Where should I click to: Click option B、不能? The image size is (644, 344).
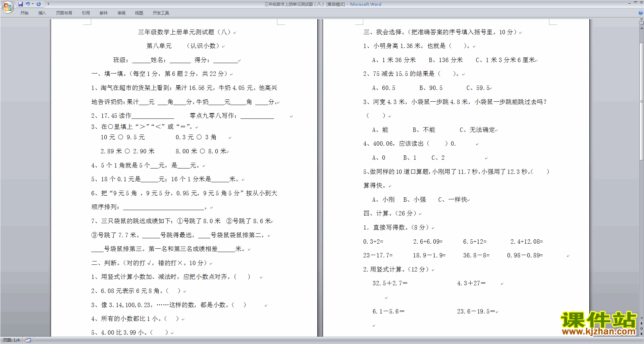(x=424, y=130)
